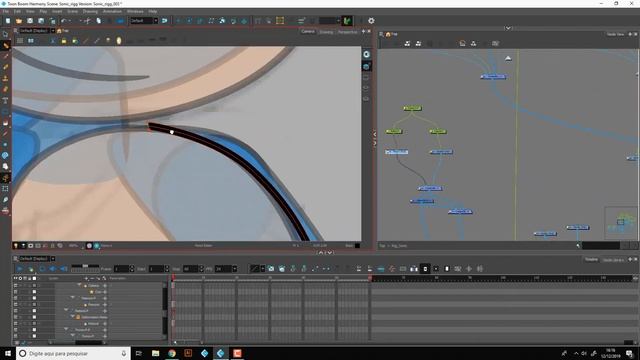Click the collapse chevron above Node View
640x360 pixels.
[x=508, y=28]
